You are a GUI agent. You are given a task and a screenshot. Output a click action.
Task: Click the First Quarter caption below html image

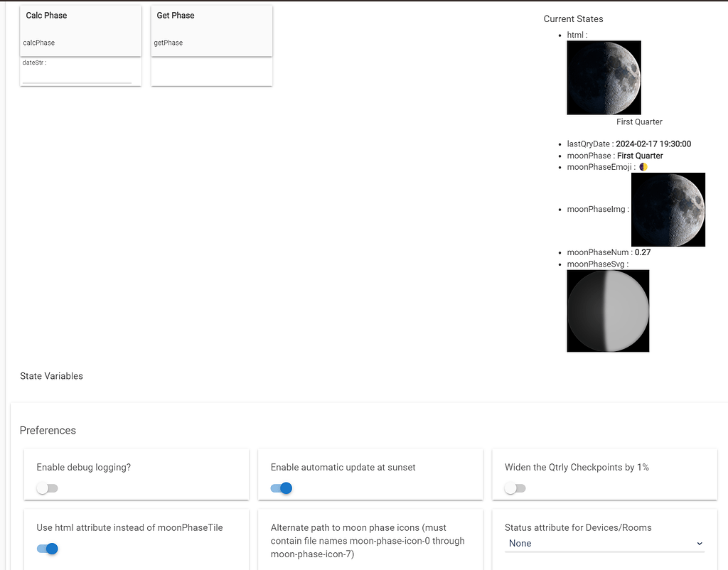click(x=639, y=122)
